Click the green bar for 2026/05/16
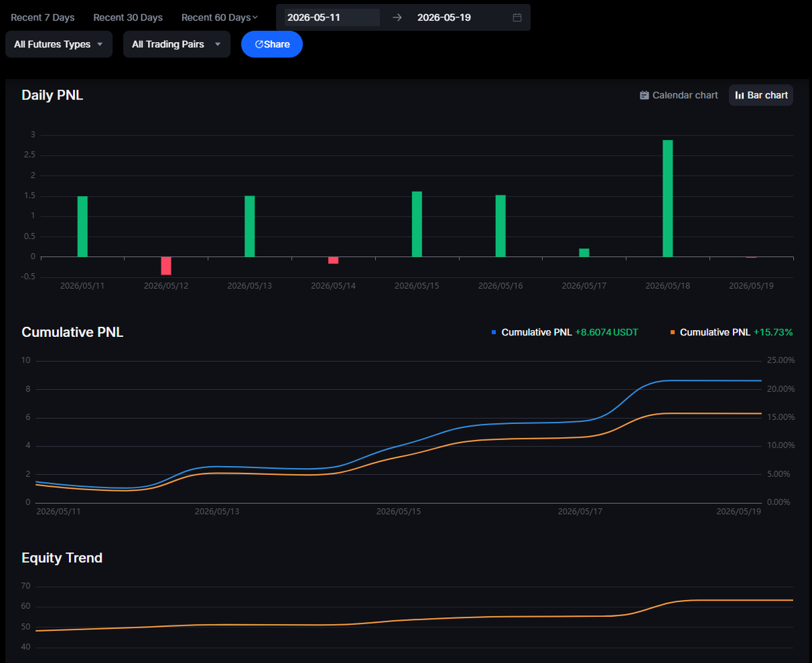812x663 pixels. point(501,226)
